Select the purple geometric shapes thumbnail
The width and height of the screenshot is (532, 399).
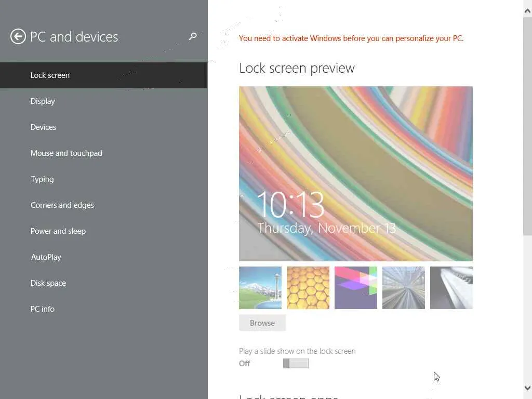tap(356, 288)
